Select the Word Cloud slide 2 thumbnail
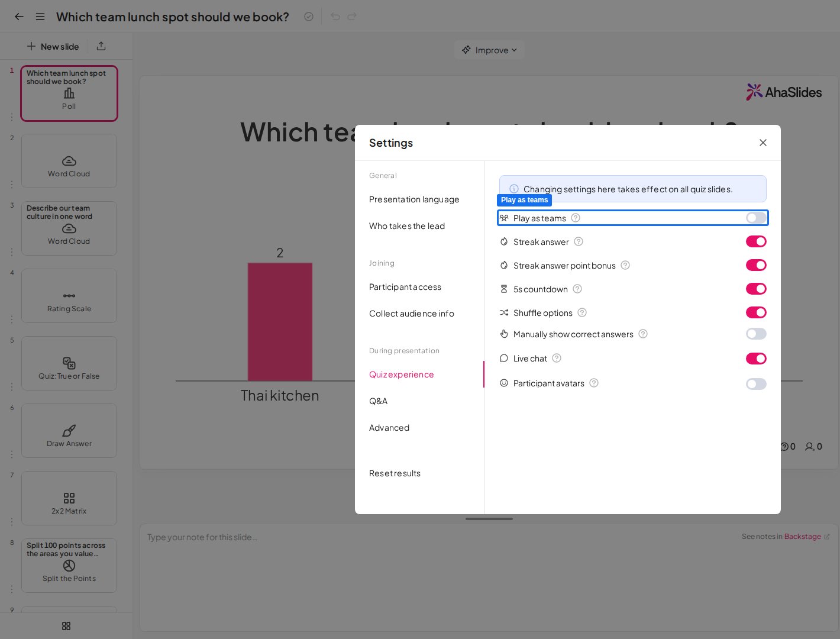This screenshot has height=639, width=840. [x=69, y=161]
